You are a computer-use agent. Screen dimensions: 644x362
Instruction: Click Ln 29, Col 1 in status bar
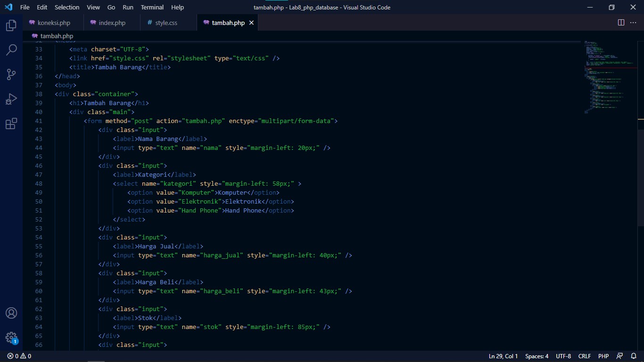(503, 356)
